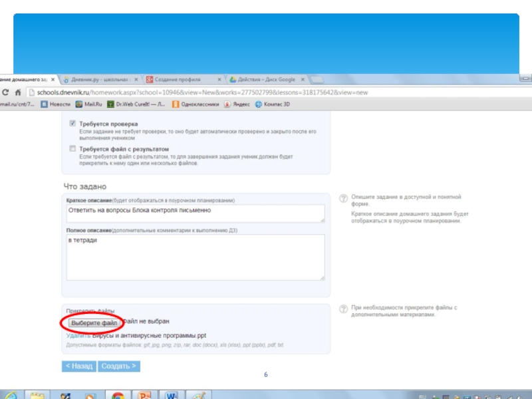Open the Dr.Web CureIt! bookmark
Viewport: 532px width, 399px height.
(x=136, y=104)
